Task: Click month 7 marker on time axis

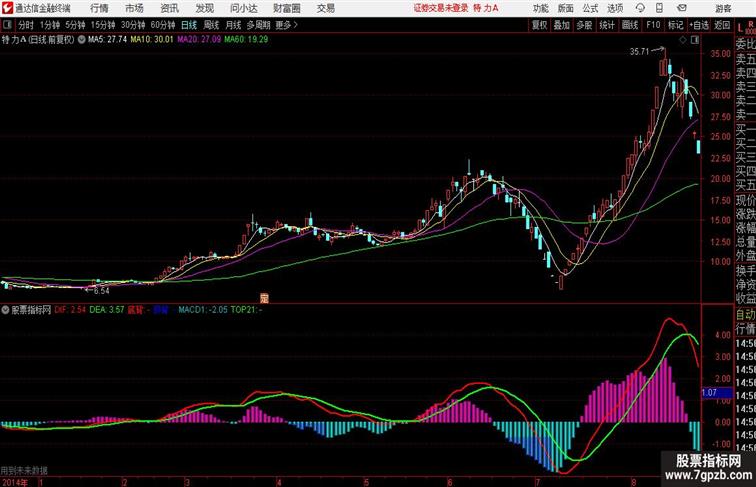Action: pos(538,482)
